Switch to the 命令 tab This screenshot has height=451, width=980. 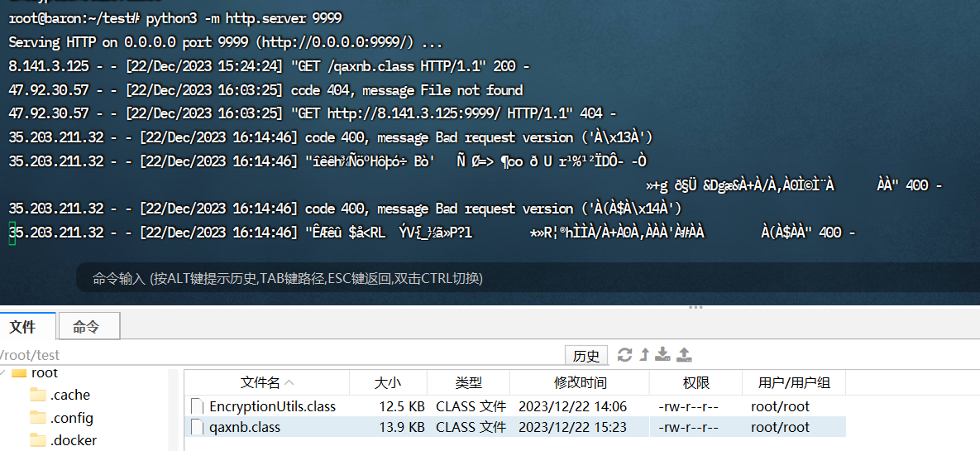[86, 327]
